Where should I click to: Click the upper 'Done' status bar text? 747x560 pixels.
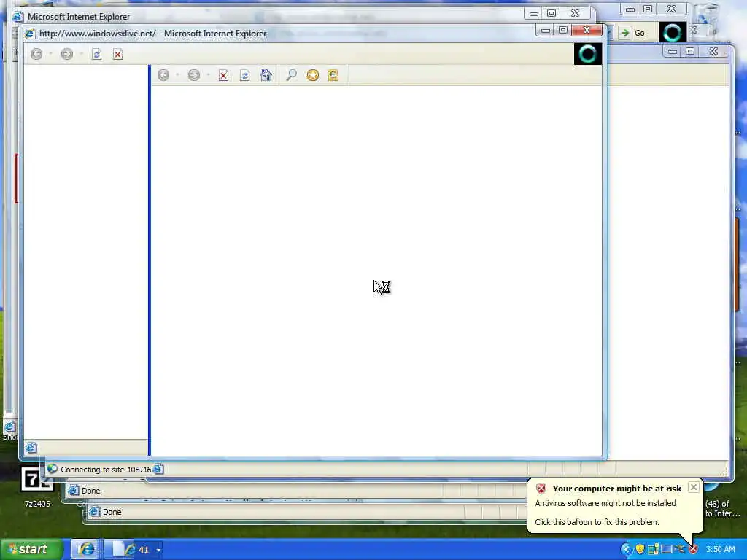[91, 491]
